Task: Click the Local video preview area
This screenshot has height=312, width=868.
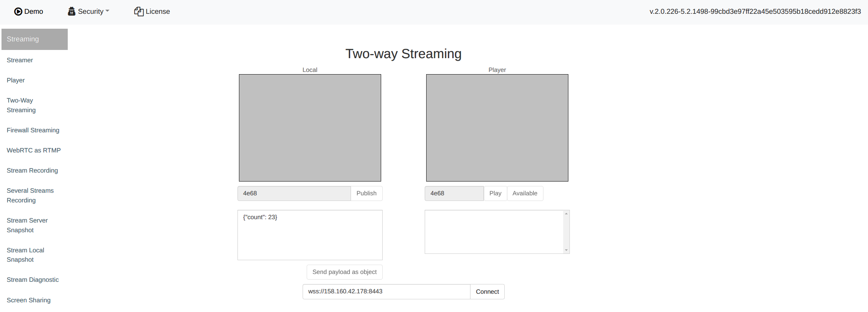Action: click(310, 128)
